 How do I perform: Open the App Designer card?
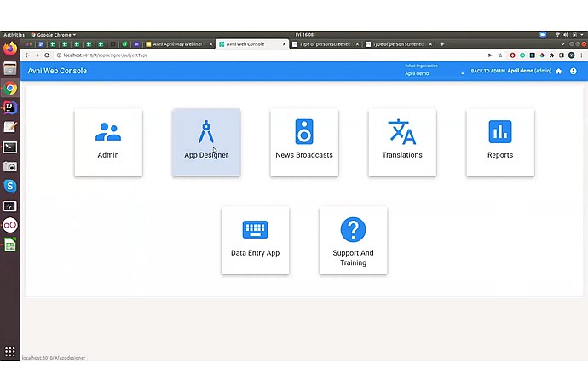[206, 142]
